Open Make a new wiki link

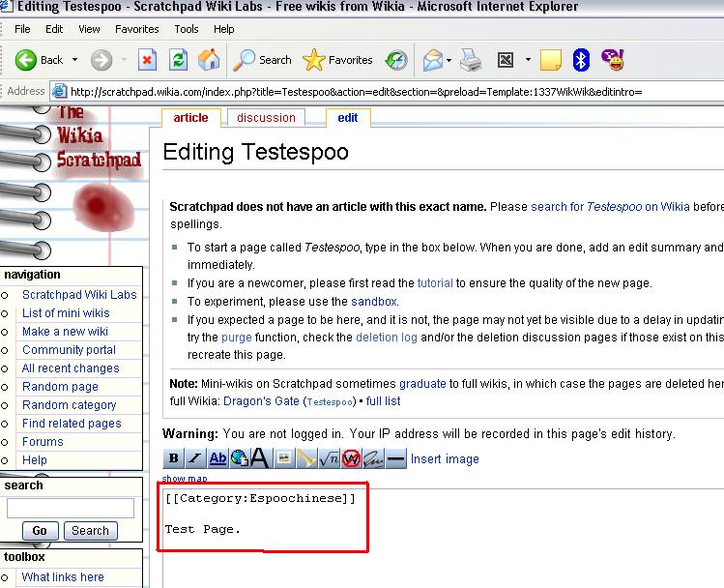(x=65, y=332)
